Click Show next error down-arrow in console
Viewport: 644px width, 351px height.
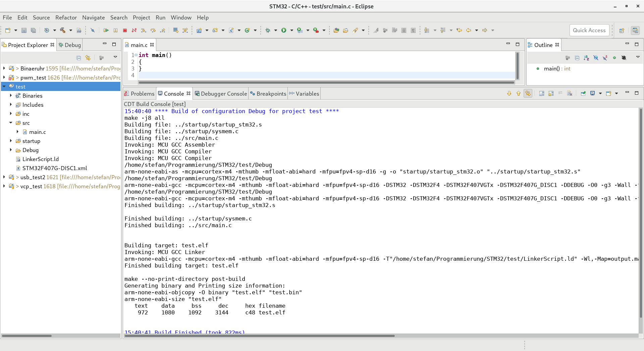509,93
